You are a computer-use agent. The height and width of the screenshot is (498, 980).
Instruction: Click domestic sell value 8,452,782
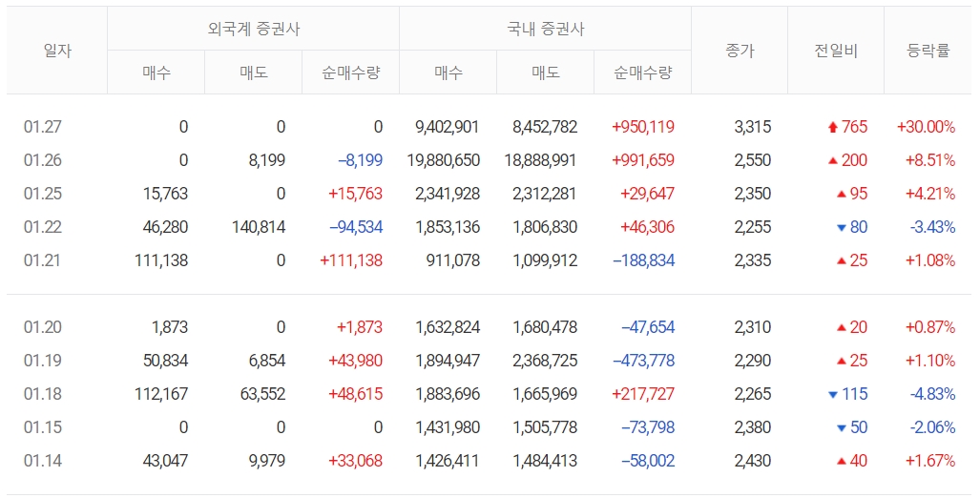pyautogui.click(x=545, y=127)
